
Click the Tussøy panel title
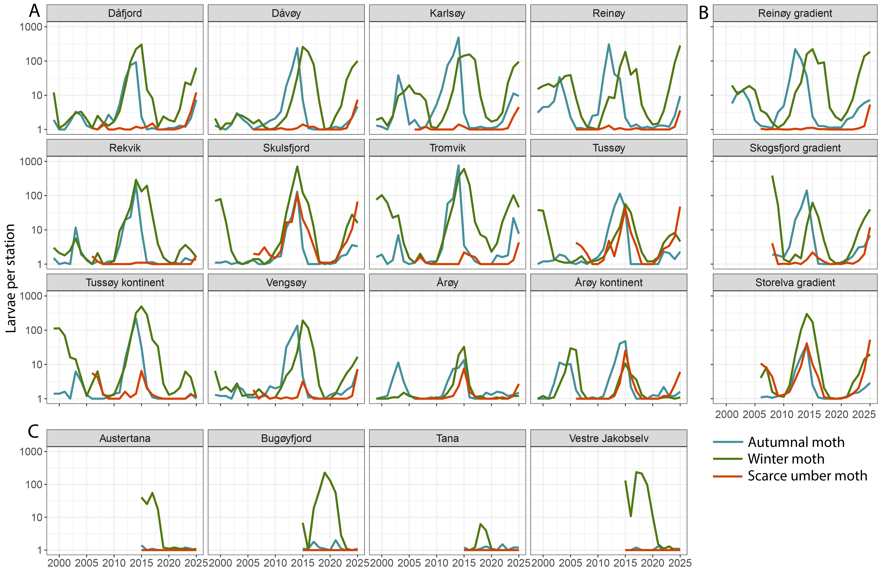point(609,148)
